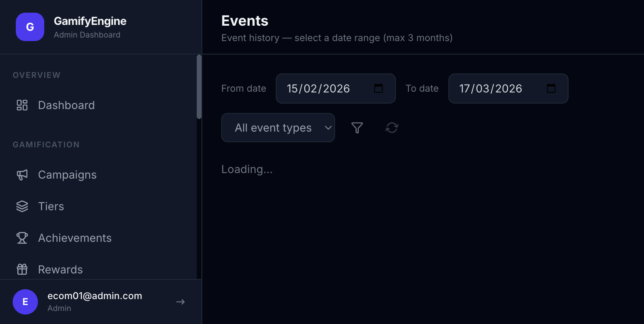
Task: Click the Campaigns megaphone icon
Action: click(x=22, y=175)
